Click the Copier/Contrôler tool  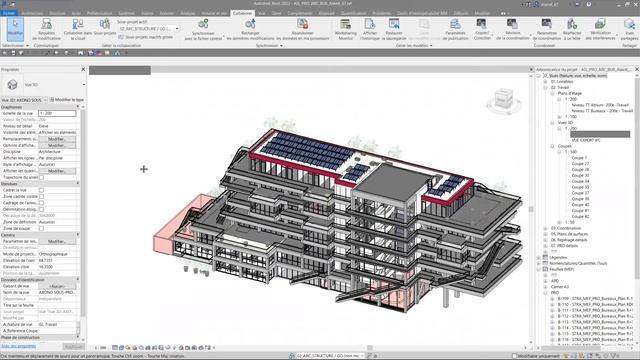point(482,29)
